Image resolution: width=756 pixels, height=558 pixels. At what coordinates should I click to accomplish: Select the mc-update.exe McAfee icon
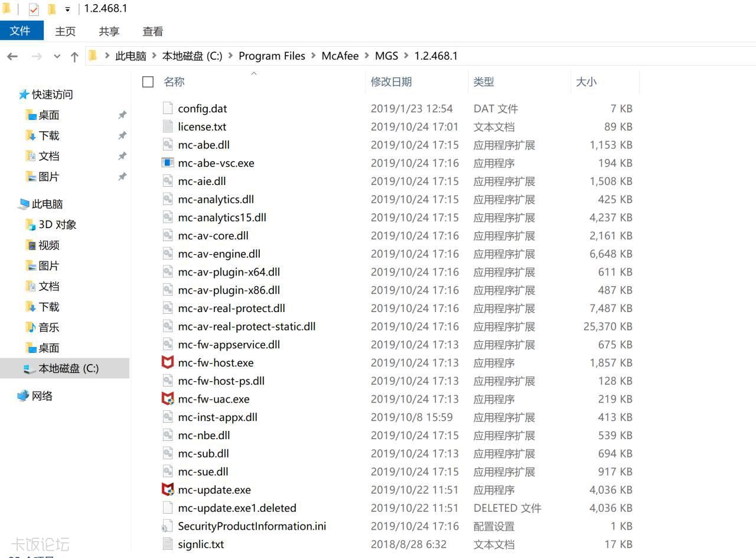point(168,489)
